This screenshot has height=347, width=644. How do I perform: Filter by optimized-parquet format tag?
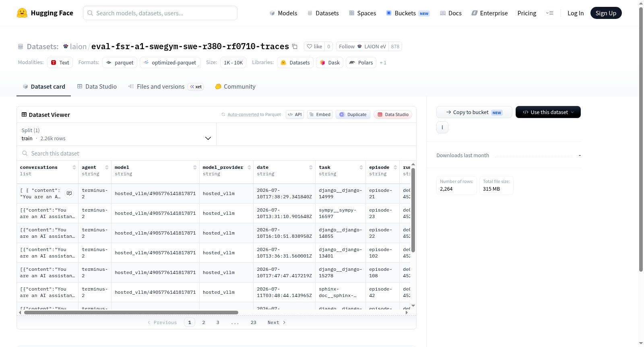pos(170,62)
